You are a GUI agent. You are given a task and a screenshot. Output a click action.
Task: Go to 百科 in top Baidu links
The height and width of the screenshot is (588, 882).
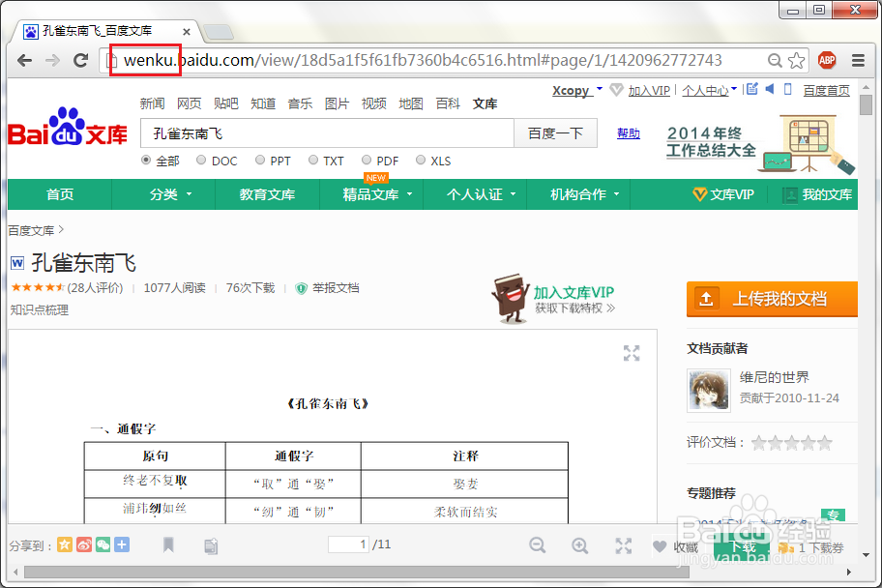pyautogui.click(x=449, y=103)
